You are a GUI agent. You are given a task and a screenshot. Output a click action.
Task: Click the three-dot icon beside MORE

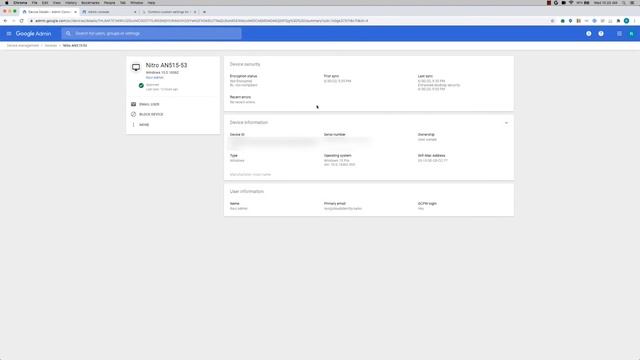[x=133, y=124]
